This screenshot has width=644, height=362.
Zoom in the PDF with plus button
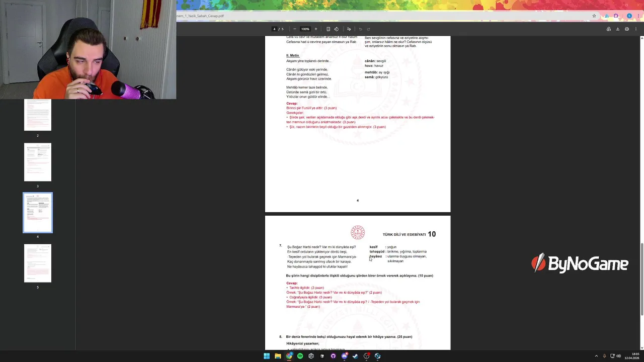(316, 29)
